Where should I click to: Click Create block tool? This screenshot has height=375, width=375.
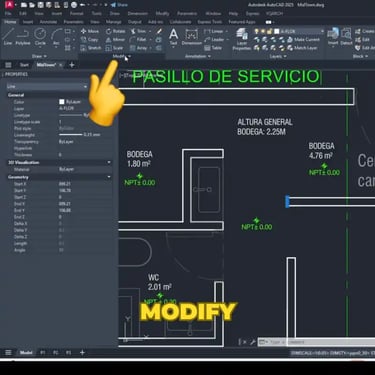pyautogui.click(x=365, y=31)
